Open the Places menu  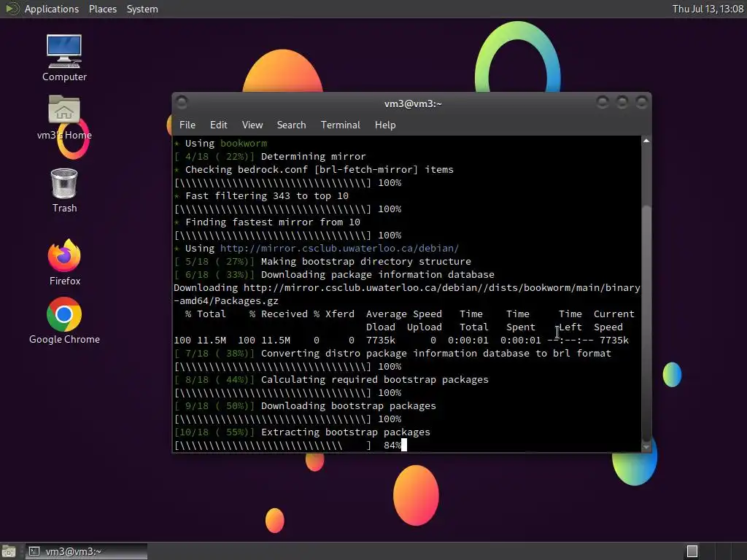tap(102, 9)
